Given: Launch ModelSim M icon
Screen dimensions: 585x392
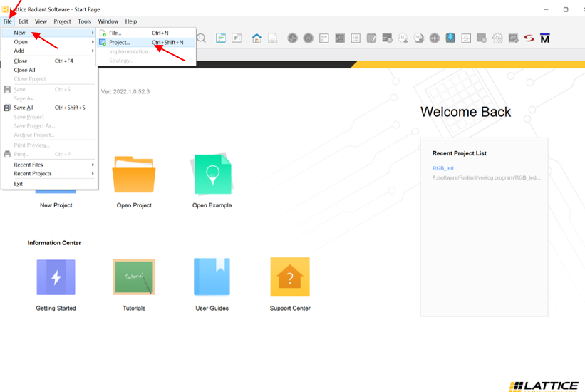Looking at the screenshot, I should pyautogui.click(x=544, y=38).
